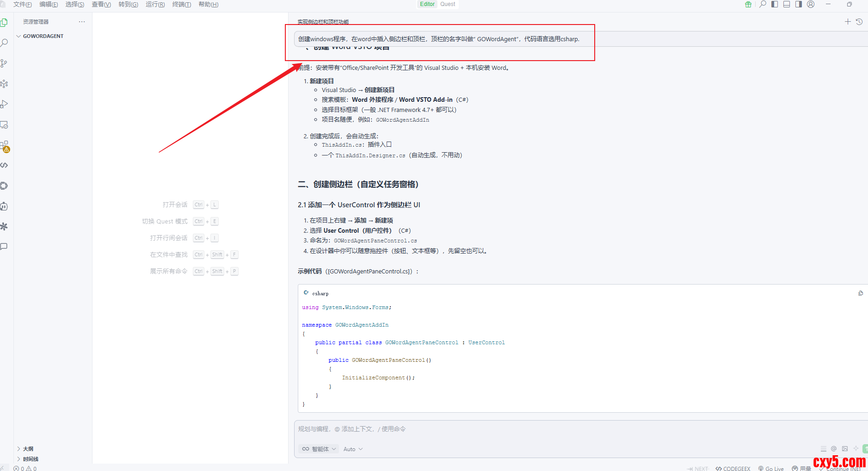Click the green gift icon in the title bar
The width and height of the screenshot is (868, 471).
click(x=748, y=4)
